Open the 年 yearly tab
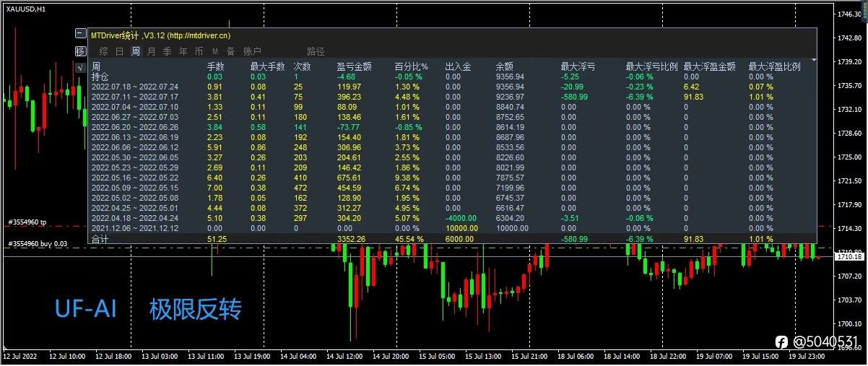 [183, 51]
